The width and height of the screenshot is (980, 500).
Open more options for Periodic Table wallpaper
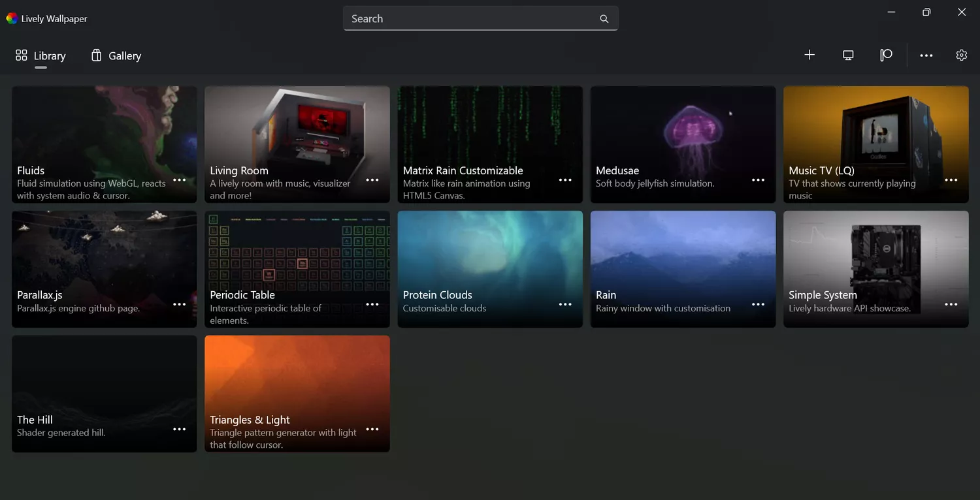point(372,305)
